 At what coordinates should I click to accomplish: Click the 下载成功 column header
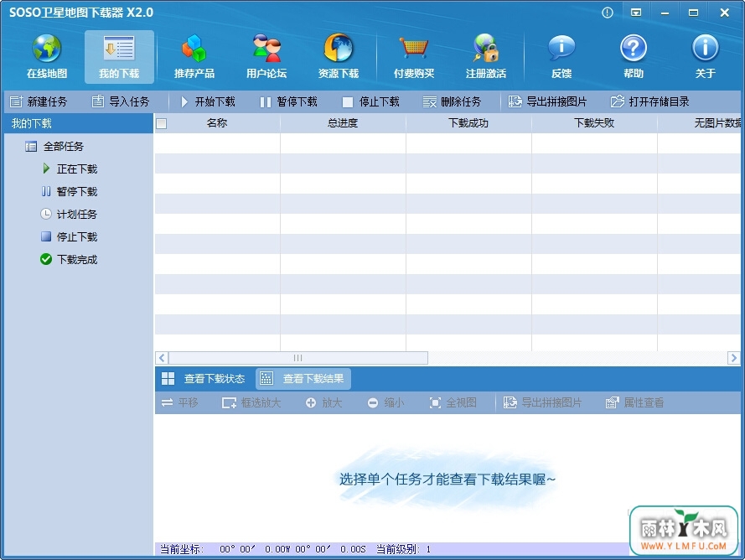(468, 123)
